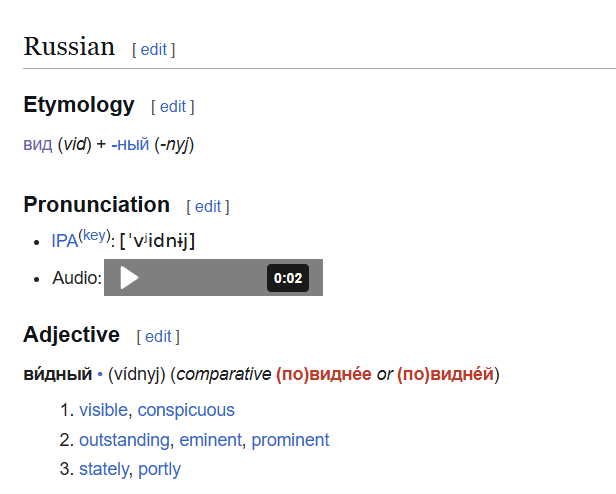The height and width of the screenshot is (494, 616).
Task: Edit the Pronunciation section
Action: coord(208,207)
